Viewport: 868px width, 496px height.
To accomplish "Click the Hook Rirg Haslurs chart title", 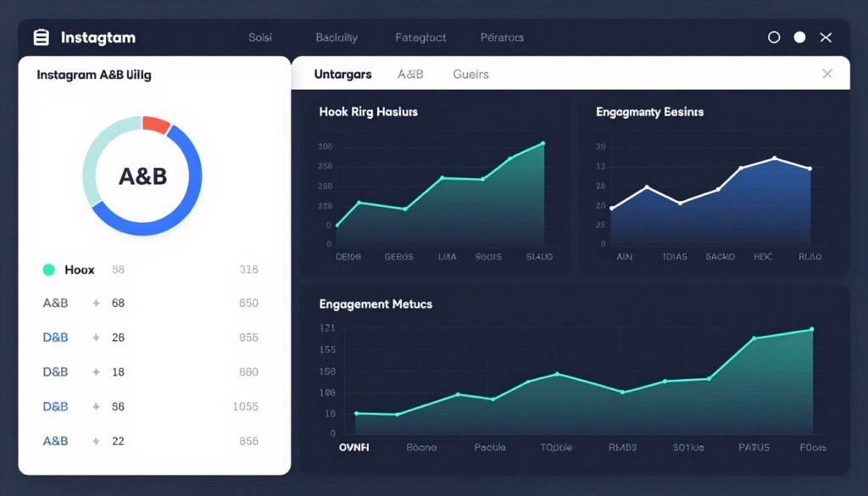I will (368, 112).
